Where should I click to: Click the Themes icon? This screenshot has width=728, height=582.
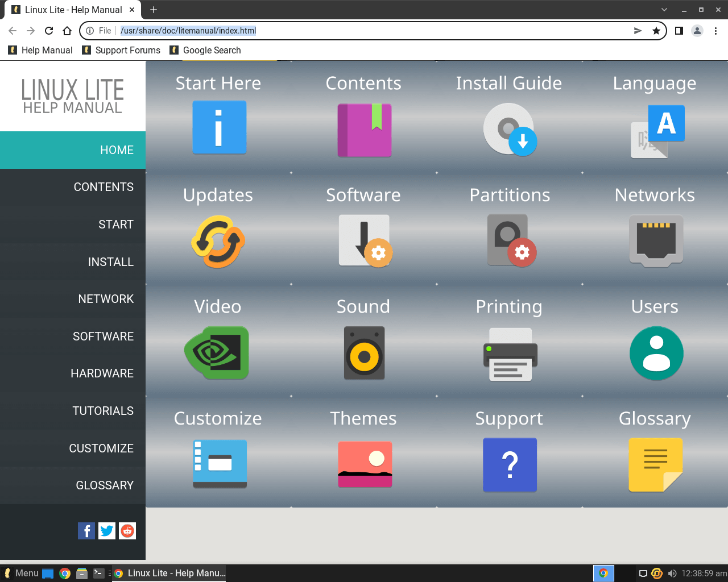365,464
